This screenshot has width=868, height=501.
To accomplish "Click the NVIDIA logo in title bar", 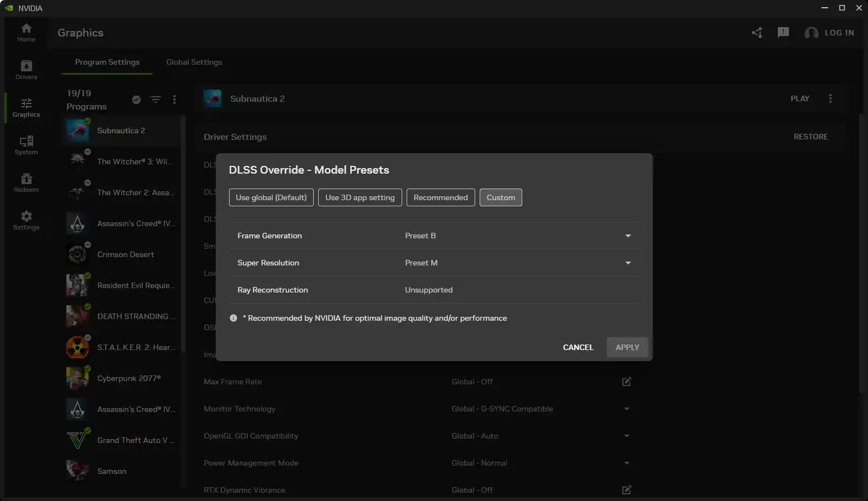I will [x=9, y=8].
